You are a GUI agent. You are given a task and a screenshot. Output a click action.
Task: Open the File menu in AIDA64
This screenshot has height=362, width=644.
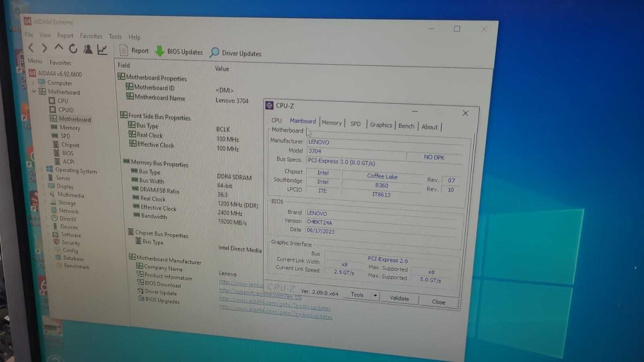pyautogui.click(x=29, y=35)
